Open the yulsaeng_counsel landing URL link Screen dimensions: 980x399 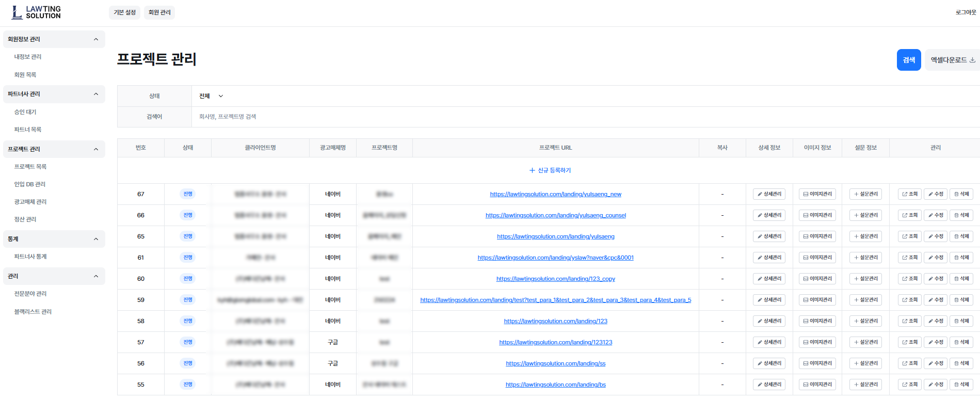point(555,215)
